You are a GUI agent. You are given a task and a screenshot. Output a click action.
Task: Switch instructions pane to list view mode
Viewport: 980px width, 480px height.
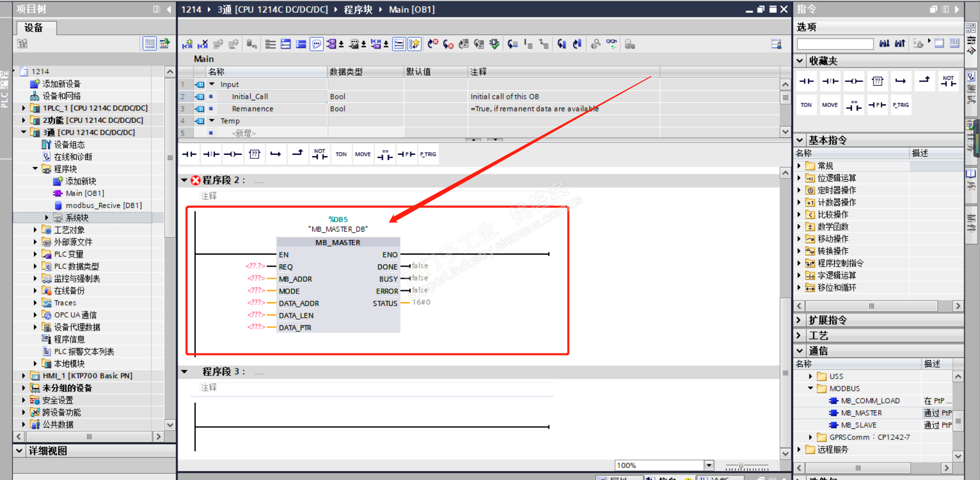(x=955, y=43)
